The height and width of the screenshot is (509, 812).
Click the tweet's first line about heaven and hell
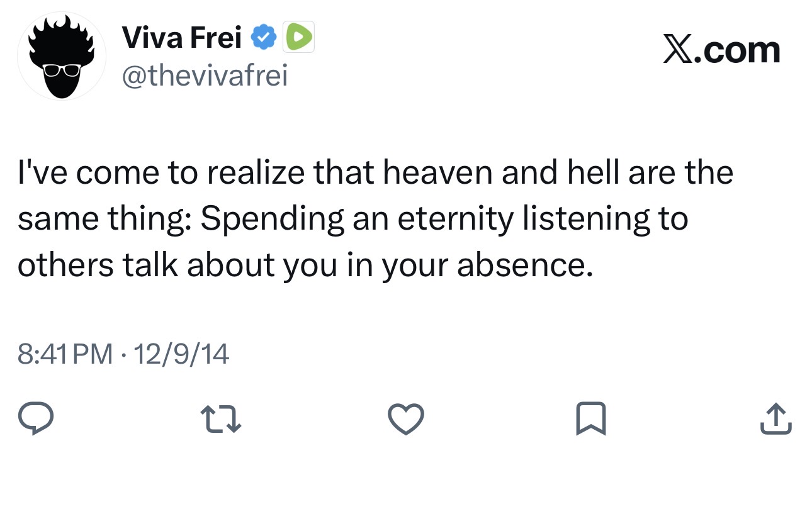click(x=375, y=171)
